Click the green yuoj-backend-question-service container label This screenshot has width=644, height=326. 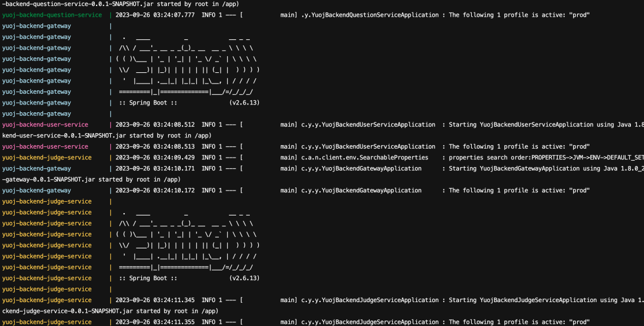click(x=52, y=15)
